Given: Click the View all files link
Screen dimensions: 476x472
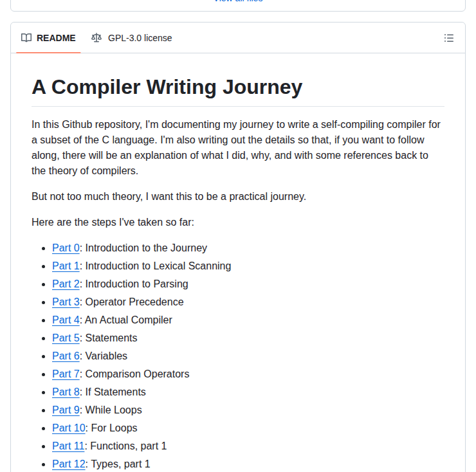Looking at the screenshot, I should click(238, 1).
